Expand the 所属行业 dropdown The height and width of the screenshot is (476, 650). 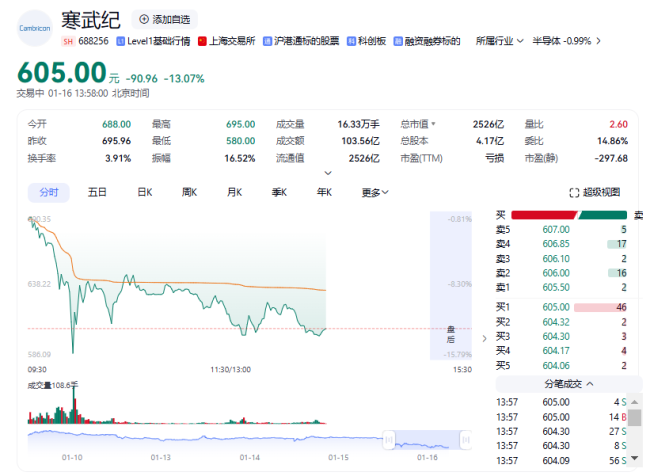pyautogui.click(x=500, y=41)
